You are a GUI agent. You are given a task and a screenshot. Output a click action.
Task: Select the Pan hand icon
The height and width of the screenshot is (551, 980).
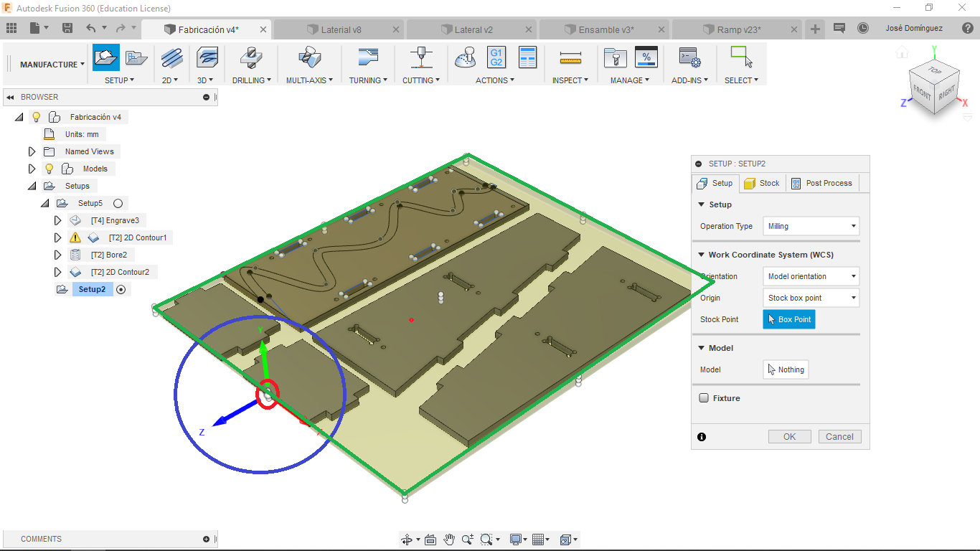point(449,540)
